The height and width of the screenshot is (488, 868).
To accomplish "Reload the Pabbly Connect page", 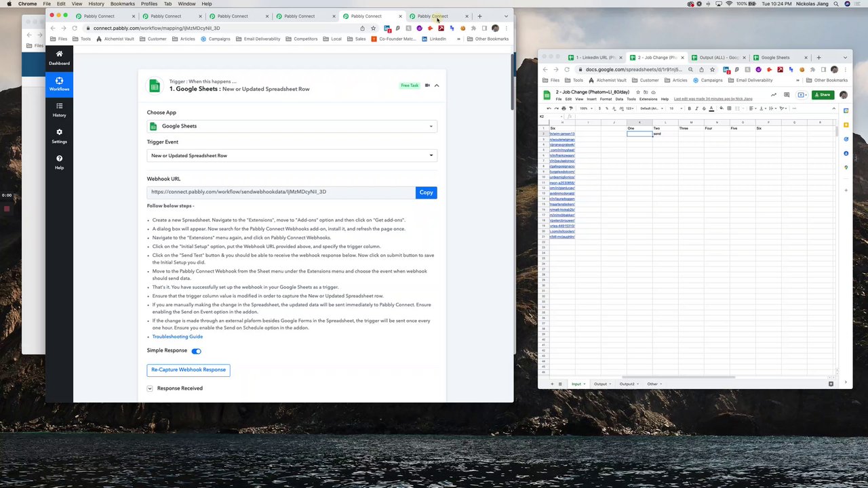I will tap(75, 28).
